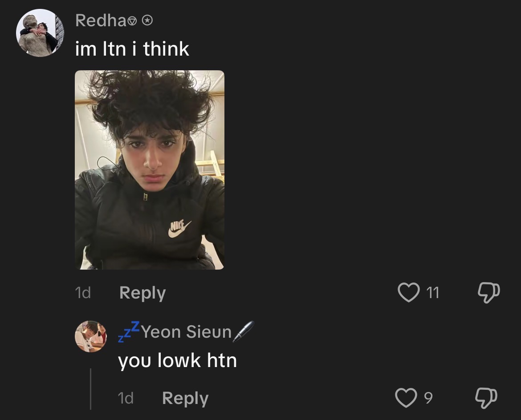This screenshot has width=521, height=420.
Task: Click the triangle badge after Redha's name
Action: pyautogui.click(x=132, y=22)
